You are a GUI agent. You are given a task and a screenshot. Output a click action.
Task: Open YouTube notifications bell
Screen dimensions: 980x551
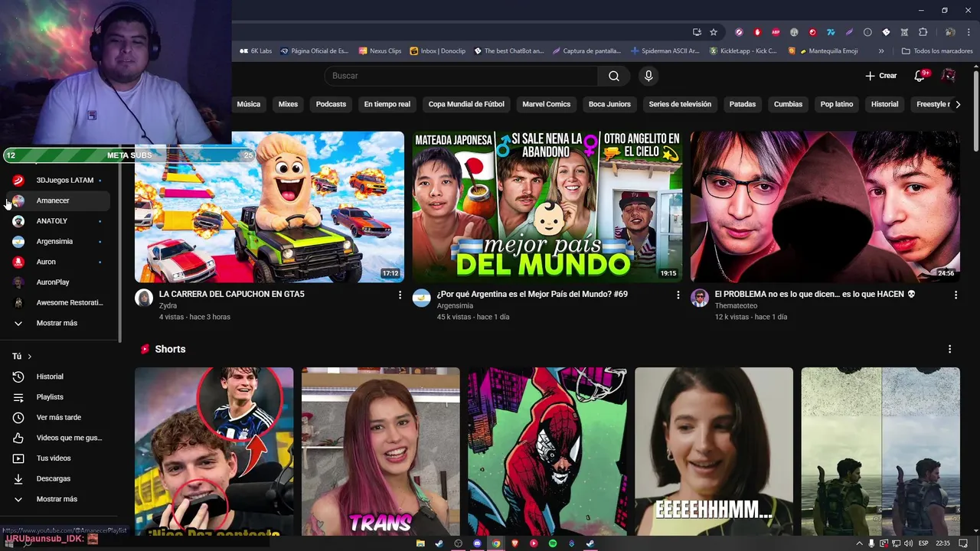click(x=920, y=76)
